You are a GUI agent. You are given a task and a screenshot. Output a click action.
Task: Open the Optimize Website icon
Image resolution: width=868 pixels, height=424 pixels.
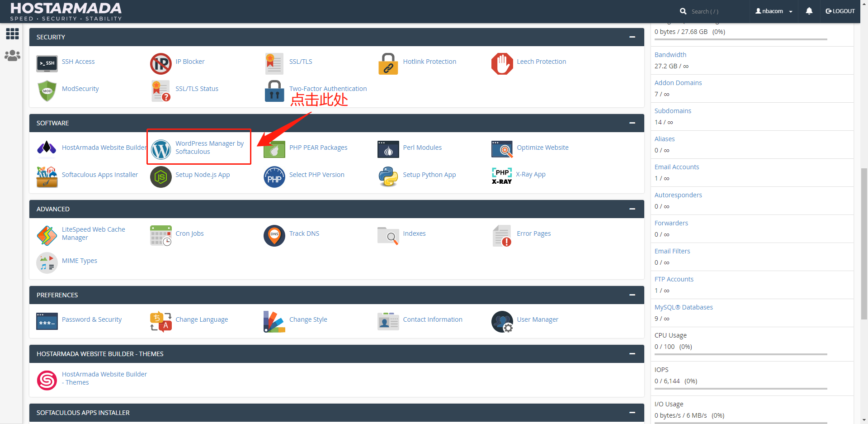(x=502, y=149)
